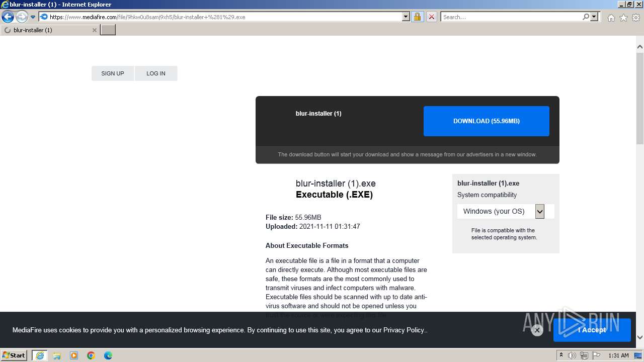Image resolution: width=644 pixels, height=362 pixels.
Task: Click the I Accept cookies button
Action: (592, 330)
